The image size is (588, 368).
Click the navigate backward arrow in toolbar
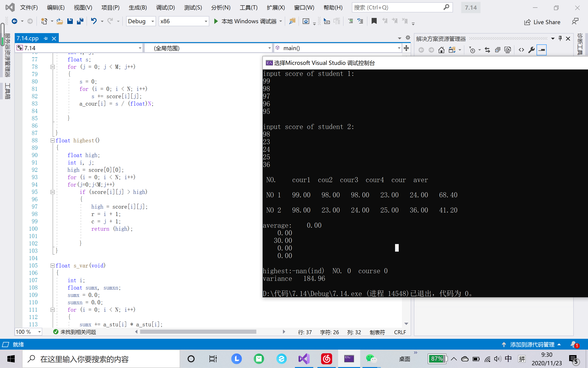click(x=14, y=21)
